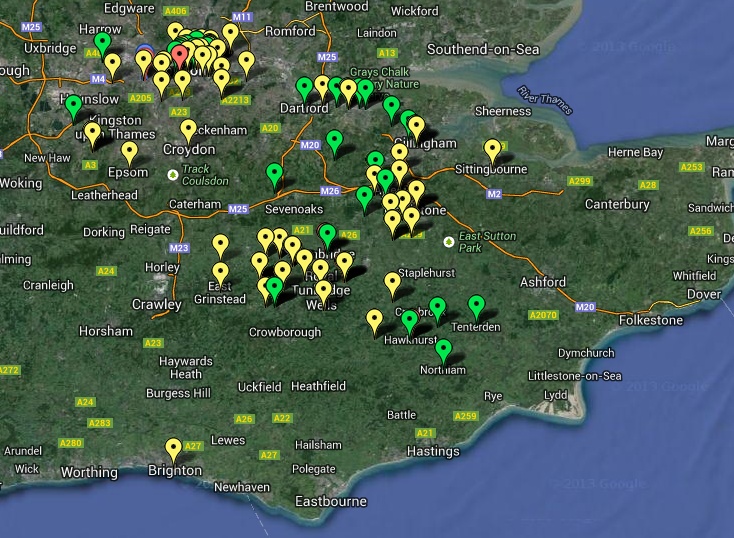This screenshot has width=734, height=538.
Task: Select the Hastings town label
Action: pos(433,451)
